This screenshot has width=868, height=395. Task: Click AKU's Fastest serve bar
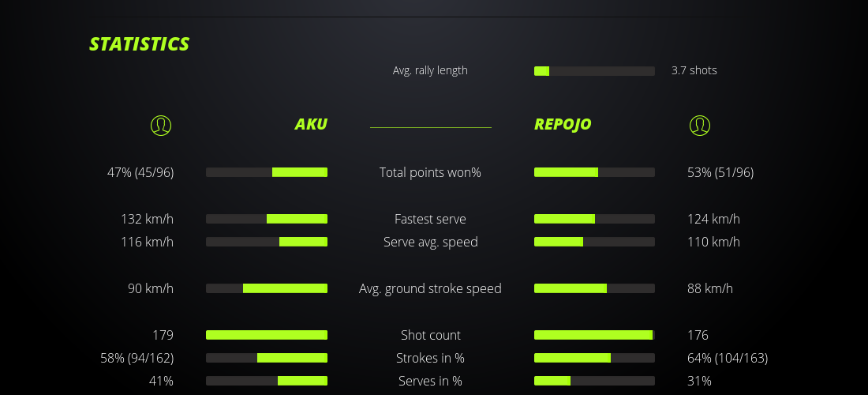(x=267, y=219)
